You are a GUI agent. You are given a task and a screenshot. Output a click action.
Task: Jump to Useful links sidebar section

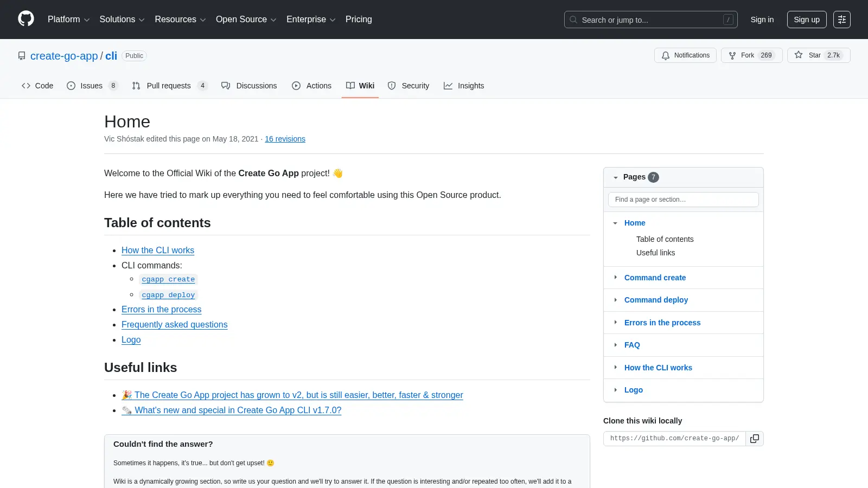(656, 253)
